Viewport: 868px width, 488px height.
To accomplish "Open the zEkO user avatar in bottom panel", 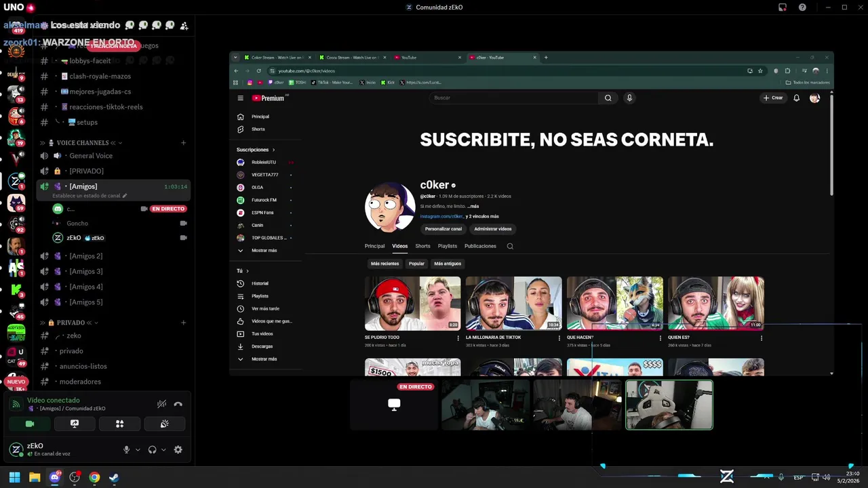I will pyautogui.click(x=16, y=449).
